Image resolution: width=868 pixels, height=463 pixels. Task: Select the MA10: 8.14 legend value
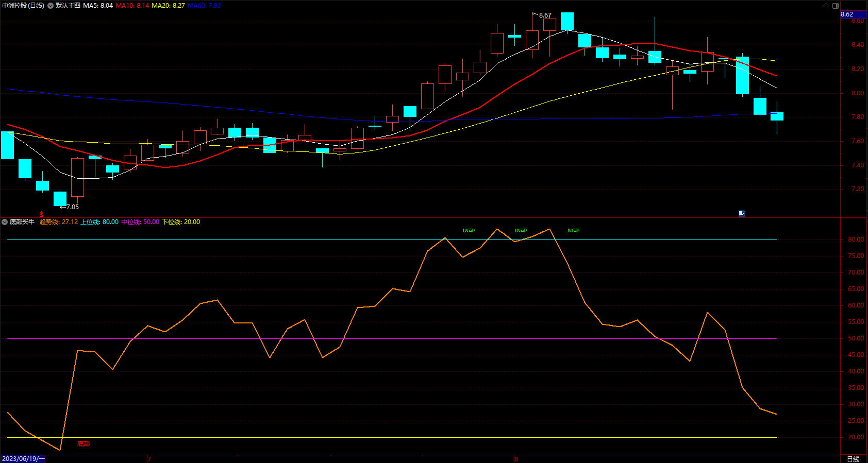(132, 6)
